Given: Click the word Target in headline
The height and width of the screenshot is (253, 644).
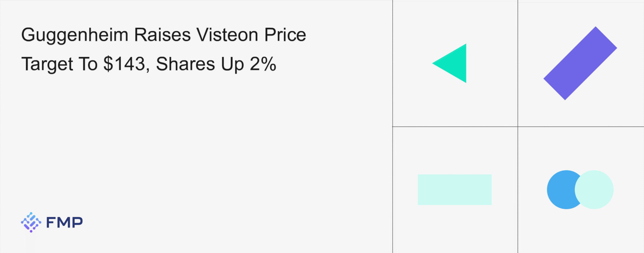Looking at the screenshot, I should coord(47,64).
